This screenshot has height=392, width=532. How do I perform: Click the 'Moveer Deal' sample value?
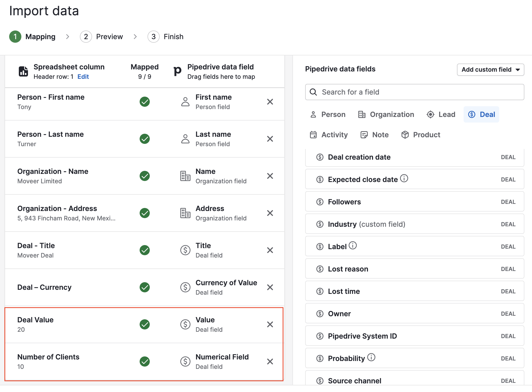35,255
